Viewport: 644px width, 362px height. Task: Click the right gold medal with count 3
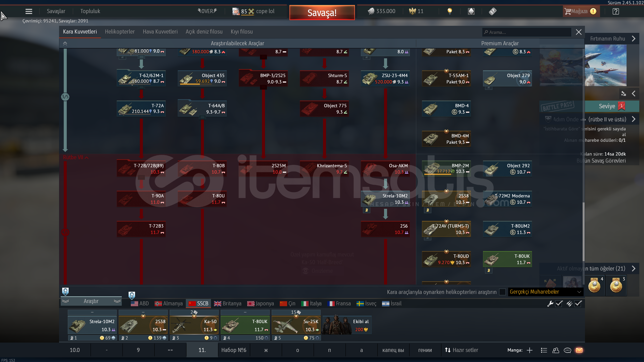click(x=616, y=286)
